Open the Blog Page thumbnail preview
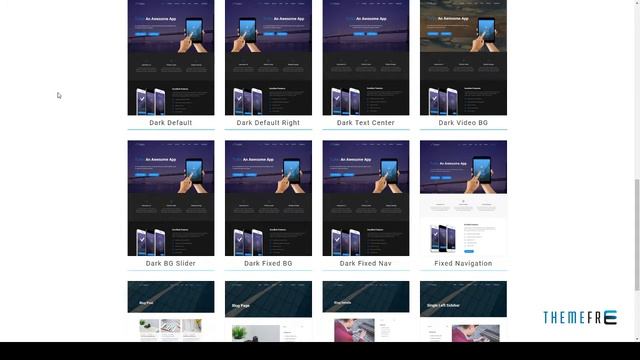The width and height of the screenshot is (640, 360). [268, 311]
